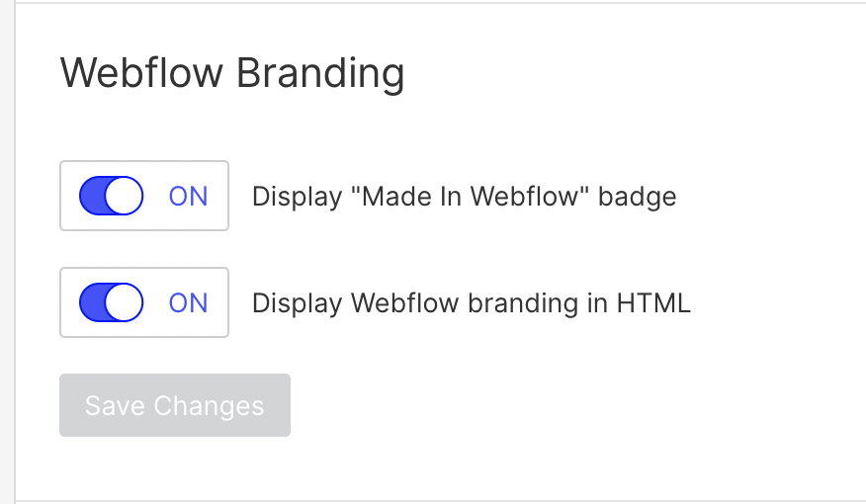The width and height of the screenshot is (866, 504).
Task: Click the white knob of HTML branding toggle
Action: coord(124,302)
